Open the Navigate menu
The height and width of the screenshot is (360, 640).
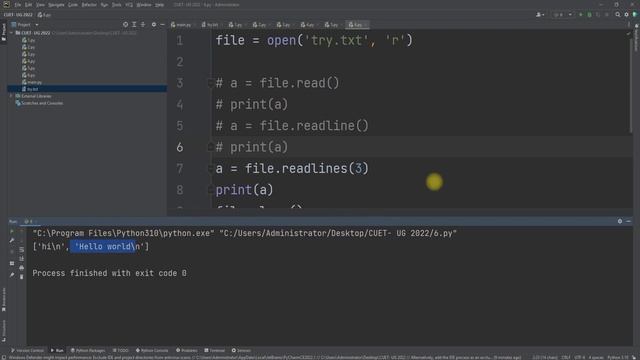pyautogui.click(x=56, y=5)
